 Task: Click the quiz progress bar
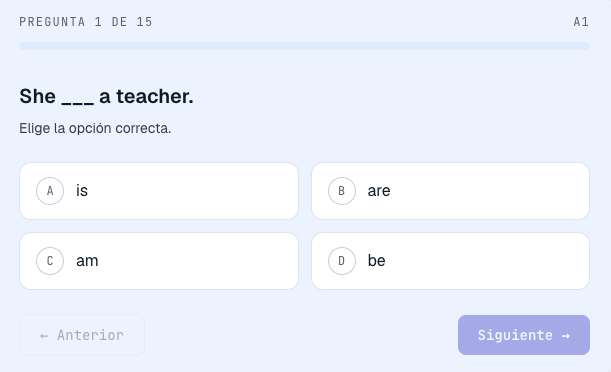tap(305, 46)
